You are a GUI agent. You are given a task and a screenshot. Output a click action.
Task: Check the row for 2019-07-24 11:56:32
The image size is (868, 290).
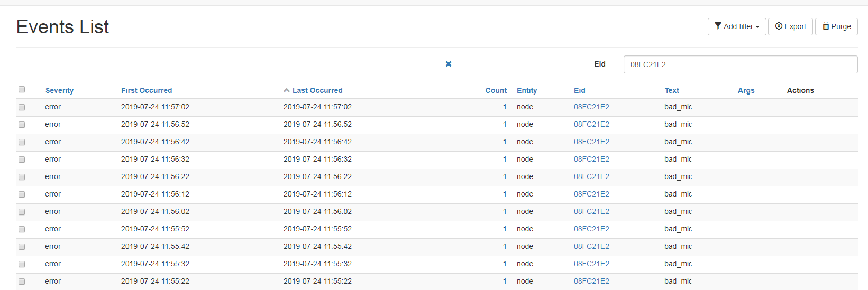pos(22,160)
